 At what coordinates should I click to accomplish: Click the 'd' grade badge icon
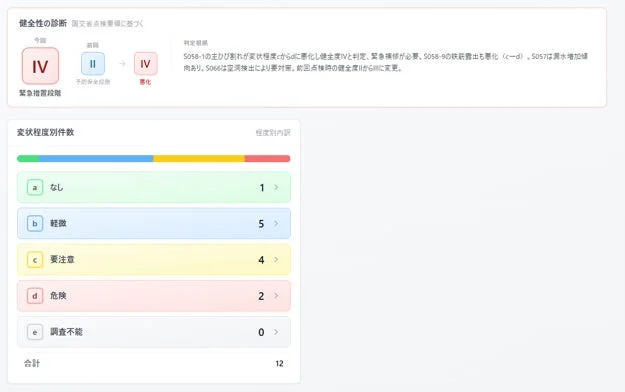coord(35,296)
